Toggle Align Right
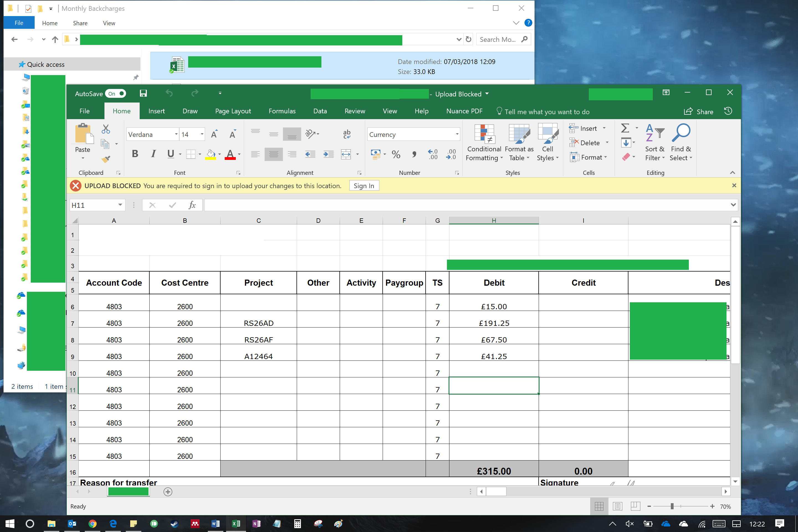 [x=292, y=154]
